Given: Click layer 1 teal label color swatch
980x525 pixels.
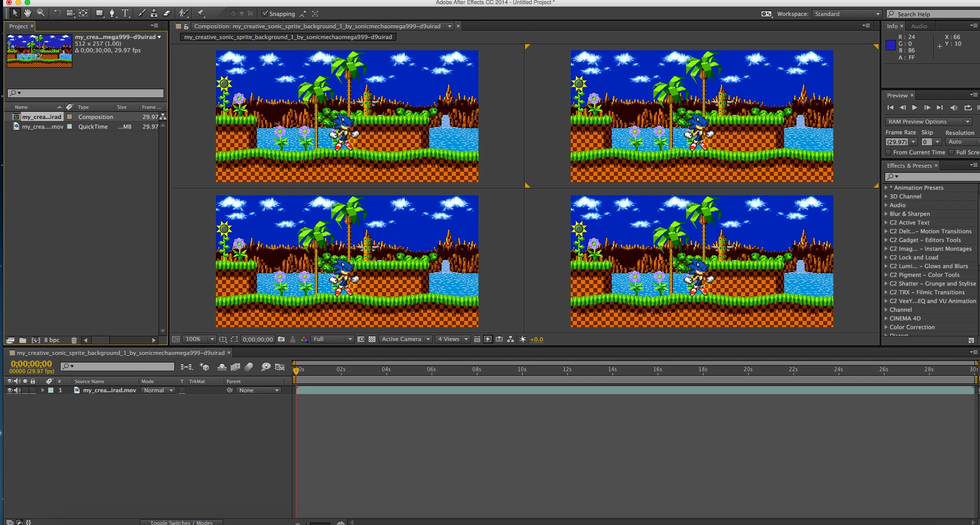Looking at the screenshot, I should pyautogui.click(x=51, y=390).
